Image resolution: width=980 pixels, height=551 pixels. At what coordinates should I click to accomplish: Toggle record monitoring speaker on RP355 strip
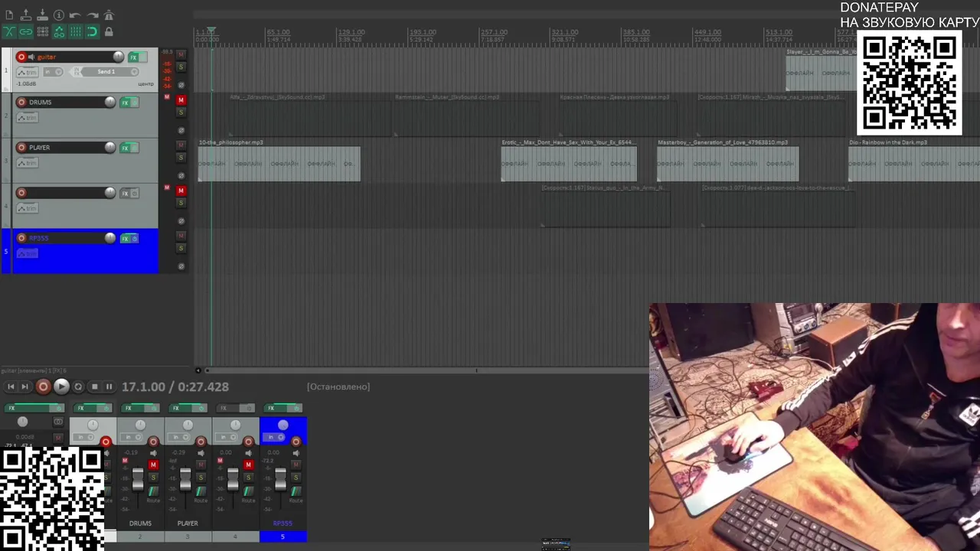(x=296, y=453)
